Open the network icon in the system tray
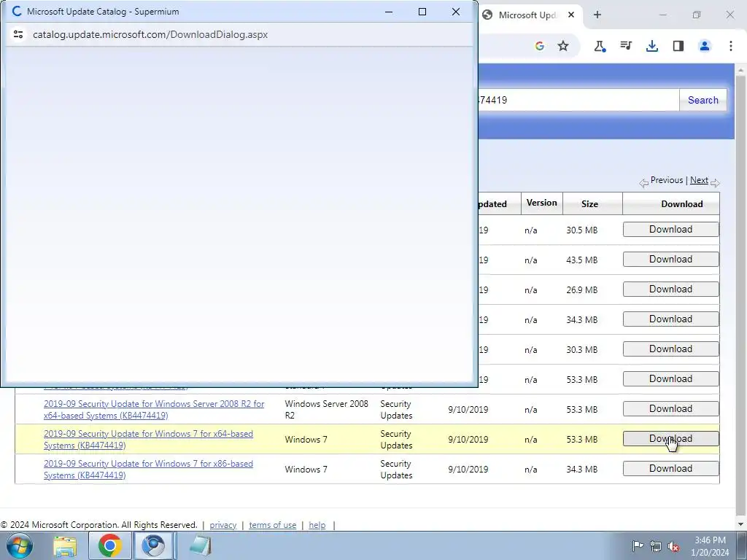 pos(656,545)
